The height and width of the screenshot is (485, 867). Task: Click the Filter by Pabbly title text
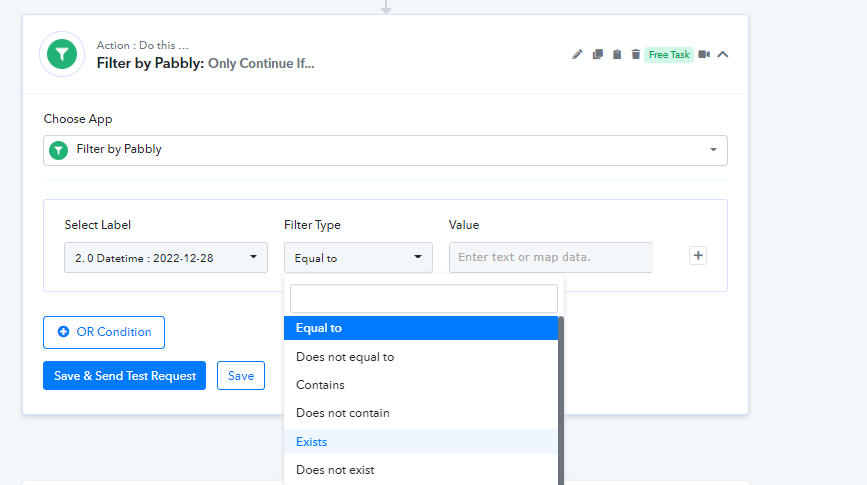(x=150, y=63)
